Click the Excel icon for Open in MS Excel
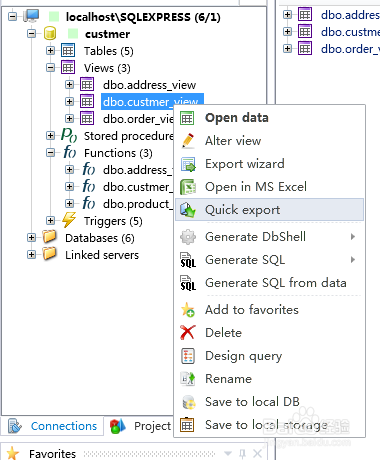The height and width of the screenshot is (460, 380). click(188, 187)
